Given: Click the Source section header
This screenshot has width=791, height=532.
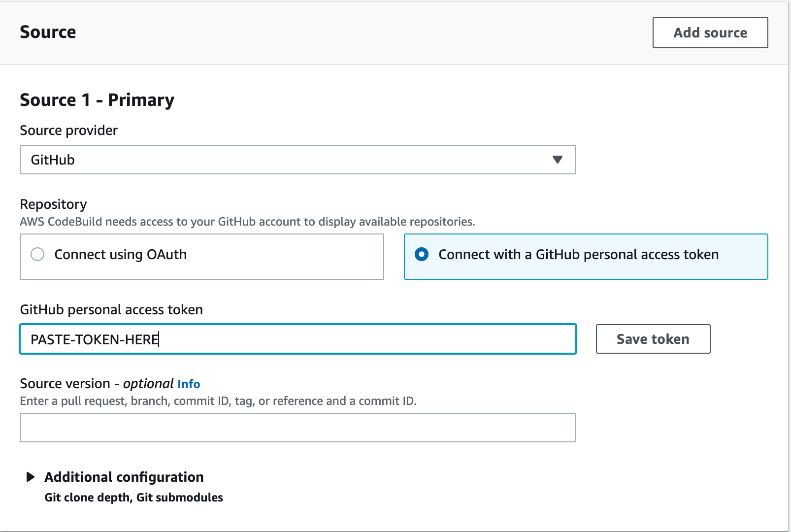Looking at the screenshot, I should [48, 32].
